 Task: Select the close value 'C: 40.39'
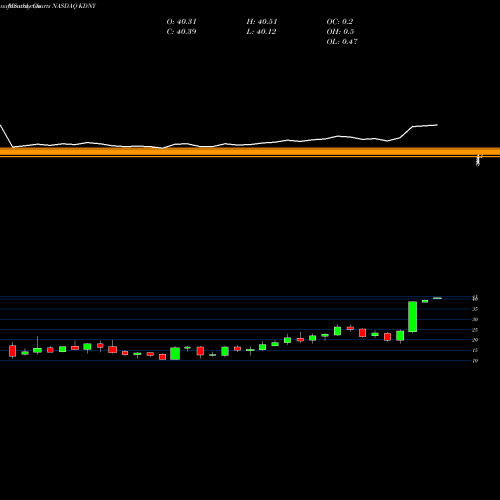click(181, 32)
